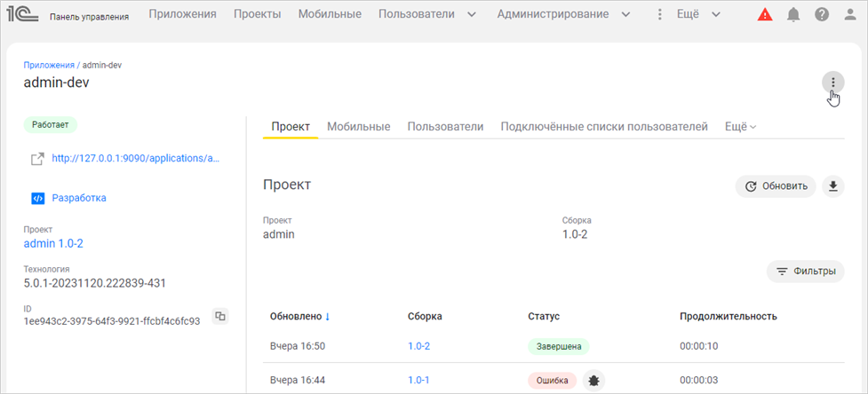Click the red warning triangle icon
868x394 pixels.
tap(765, 14)
